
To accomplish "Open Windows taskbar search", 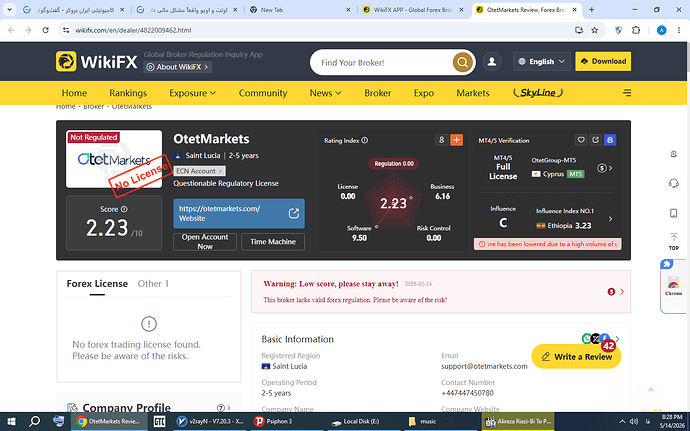I will (34, 421).
